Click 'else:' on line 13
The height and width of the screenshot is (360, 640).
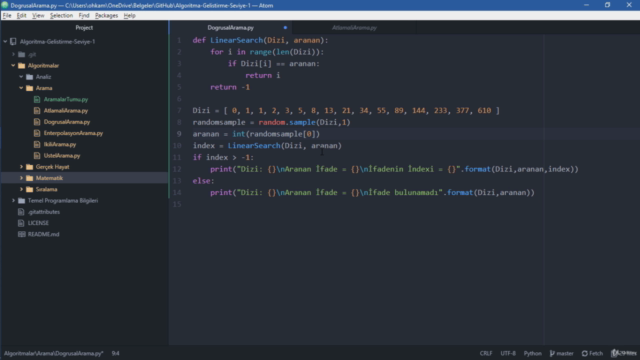(x=203, y=181)
